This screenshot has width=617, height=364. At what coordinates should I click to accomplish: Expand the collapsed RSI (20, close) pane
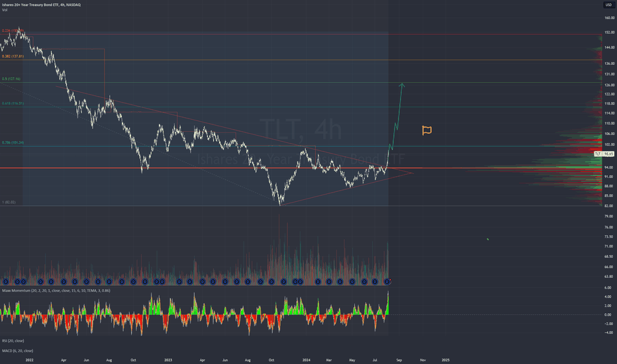[x=13, y=341]
